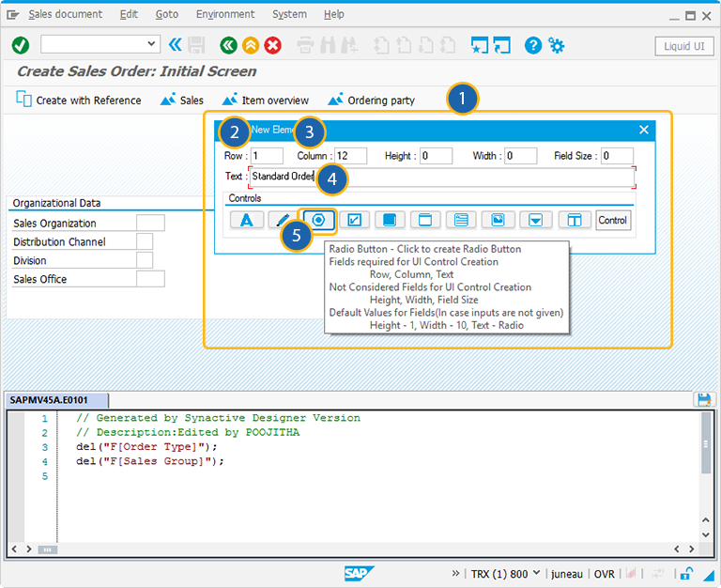Click the Sales Office input field
The image size is (721, 588).
(150, 279)
